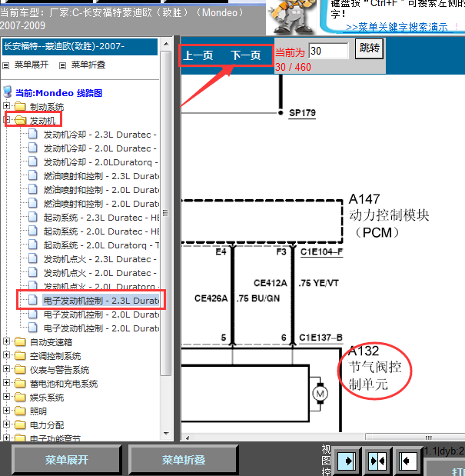Viewport: 465px width, 476px height.
Task: Click the C1E104-F connector label
Action: pyautogui.click(x=321, y=252)
